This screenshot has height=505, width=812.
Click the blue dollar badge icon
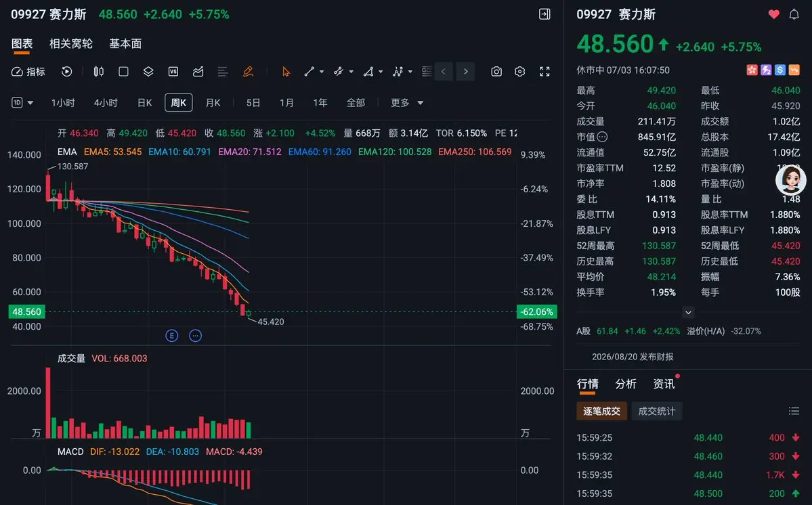click(780, 70)
